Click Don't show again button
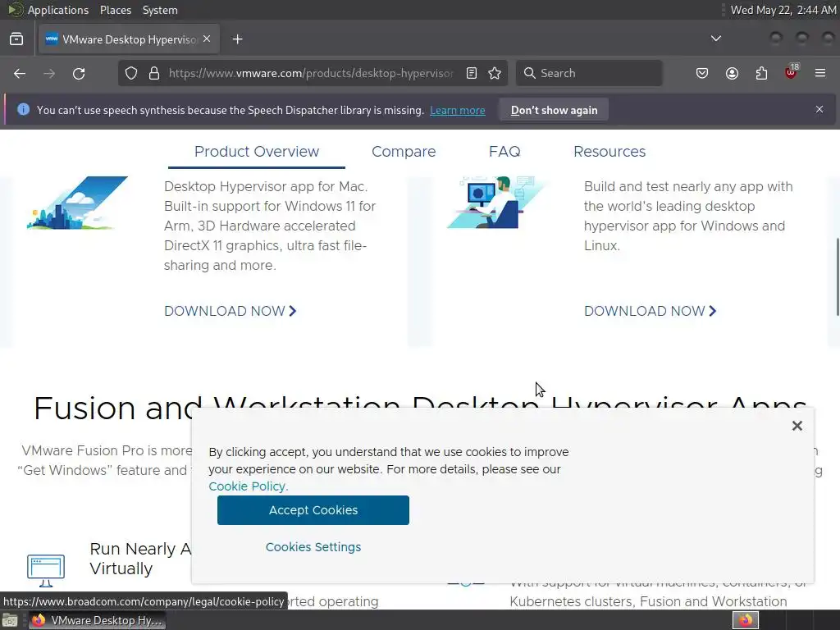This screenshot has height=630, width=840. pos(554,110)
